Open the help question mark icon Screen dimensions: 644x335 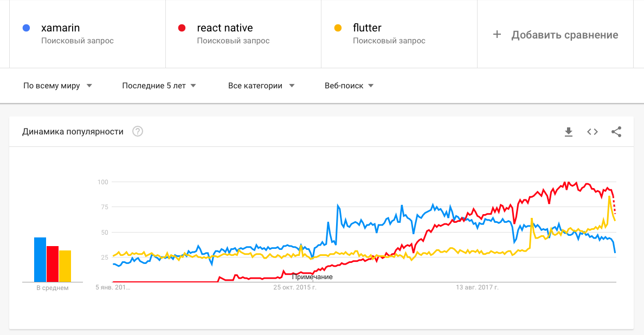[138, 131]
